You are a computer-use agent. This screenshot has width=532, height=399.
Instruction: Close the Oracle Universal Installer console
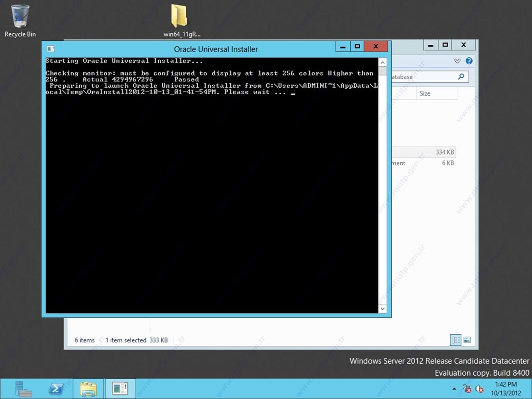point(376,46)
